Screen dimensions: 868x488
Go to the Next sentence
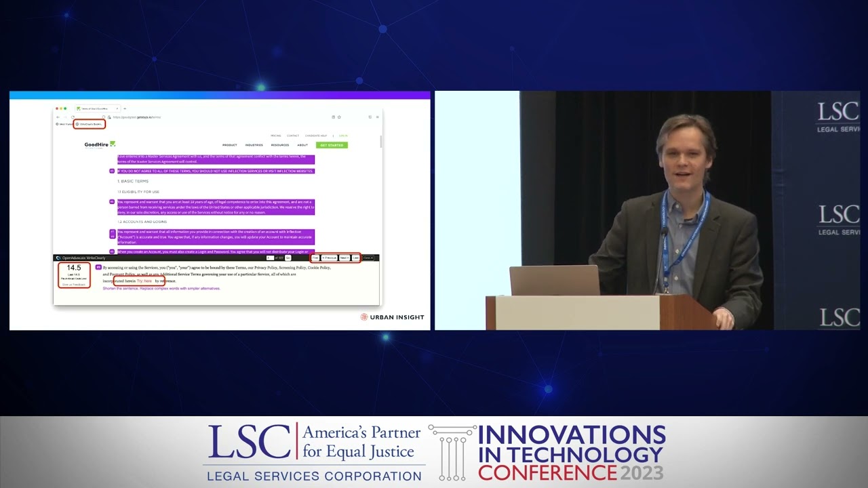[344, 258]
